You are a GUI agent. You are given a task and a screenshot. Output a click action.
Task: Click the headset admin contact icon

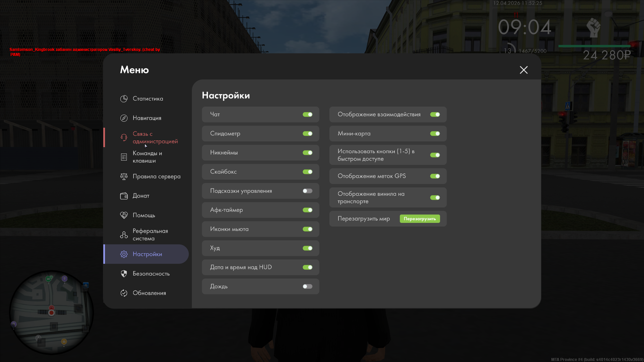tap(124, 137)
